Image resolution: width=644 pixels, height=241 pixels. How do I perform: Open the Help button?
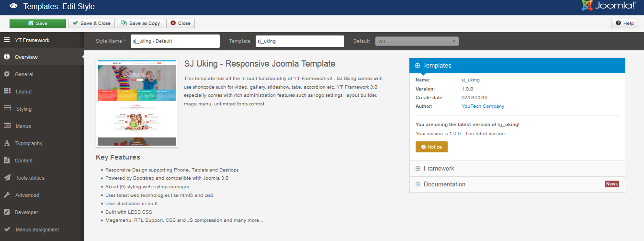point(624,23)
